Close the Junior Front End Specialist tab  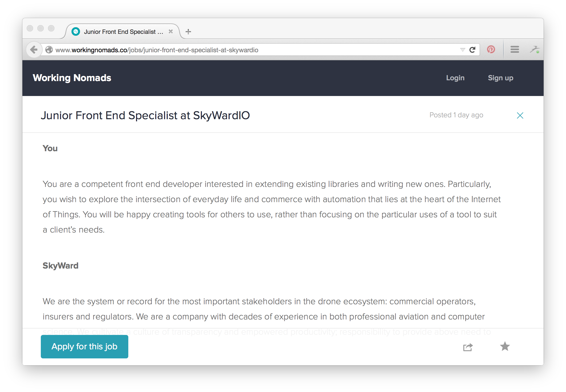171,31
